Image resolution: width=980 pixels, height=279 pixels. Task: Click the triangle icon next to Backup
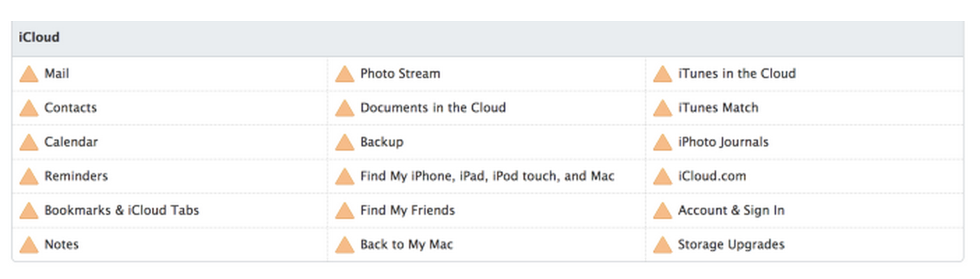coord(345,142)
